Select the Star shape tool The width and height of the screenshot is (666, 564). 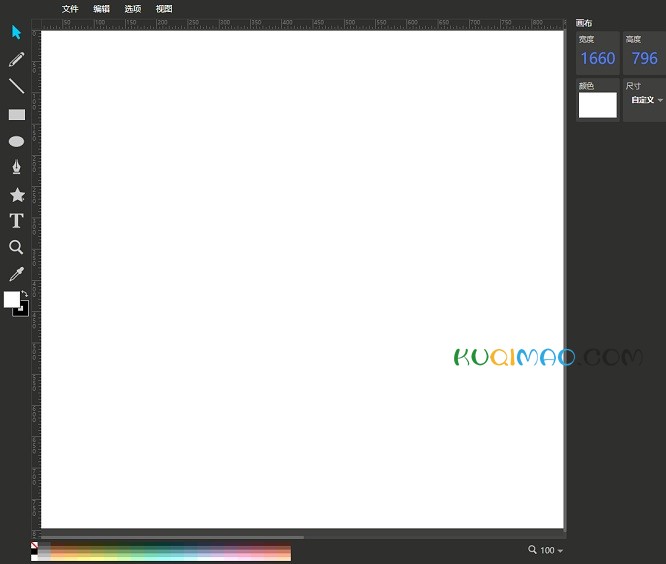17,195
